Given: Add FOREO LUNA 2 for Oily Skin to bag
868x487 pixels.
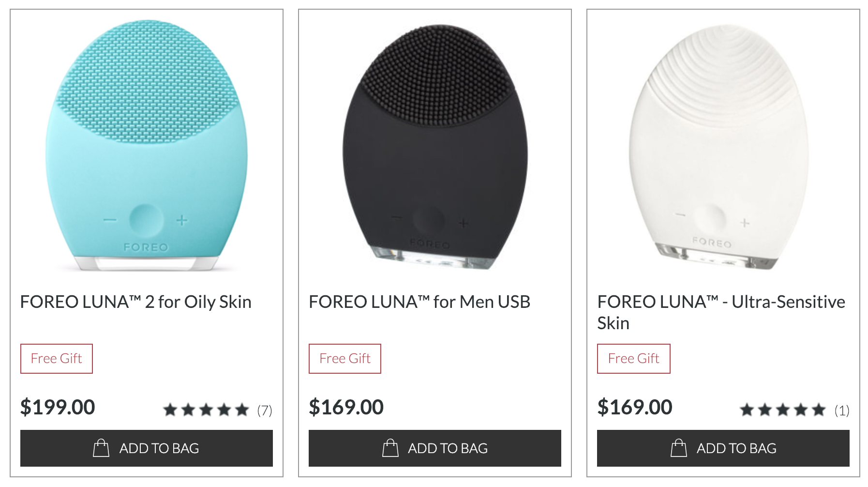Looking at the screenshot, I should tap(147, 448).
